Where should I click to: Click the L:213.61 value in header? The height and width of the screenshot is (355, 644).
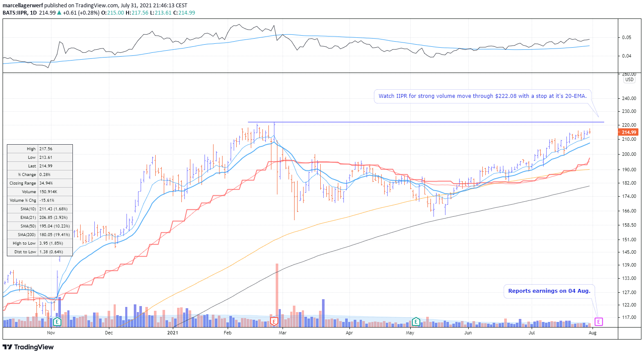pyautogui.click(x=161, y=12)
